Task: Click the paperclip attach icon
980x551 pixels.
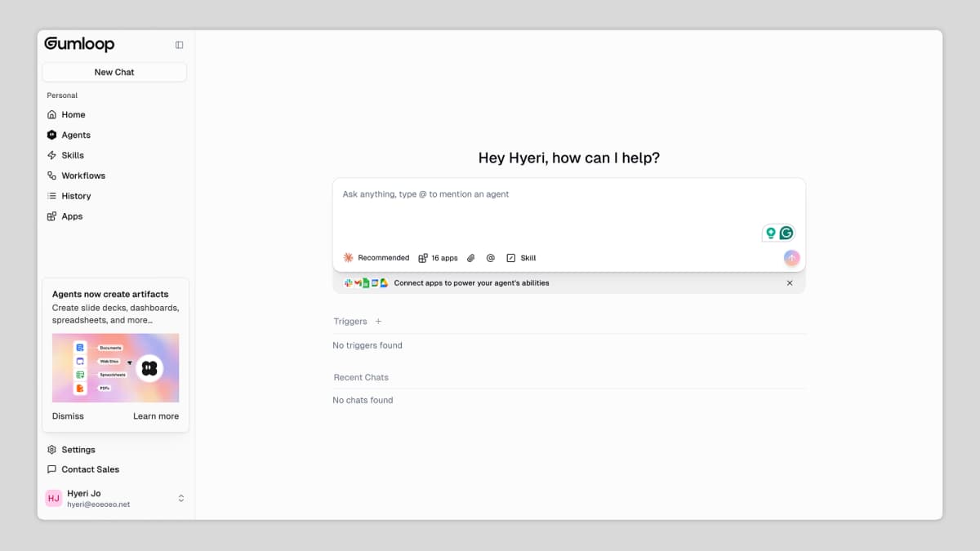Action: pos(471,258)
